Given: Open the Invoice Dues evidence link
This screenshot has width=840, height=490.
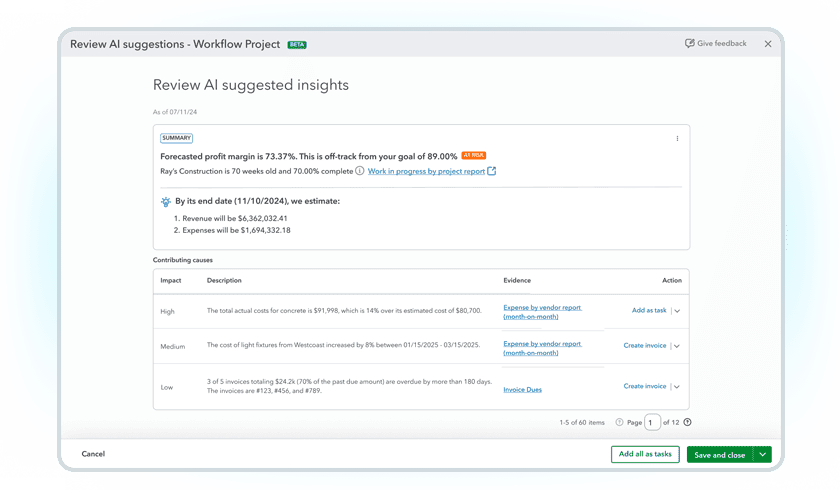Looking at the screenshot, I should click(522, 390).
